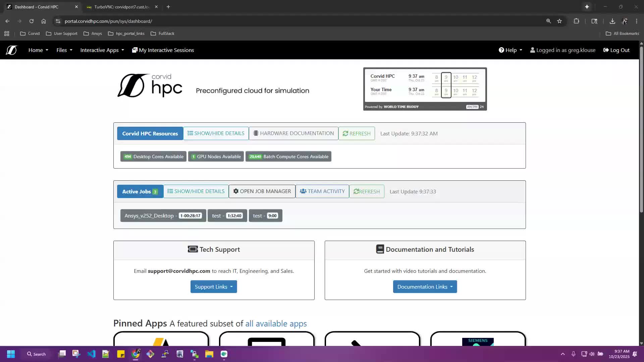Open My Interactive Sessions

tap(163, 50)
